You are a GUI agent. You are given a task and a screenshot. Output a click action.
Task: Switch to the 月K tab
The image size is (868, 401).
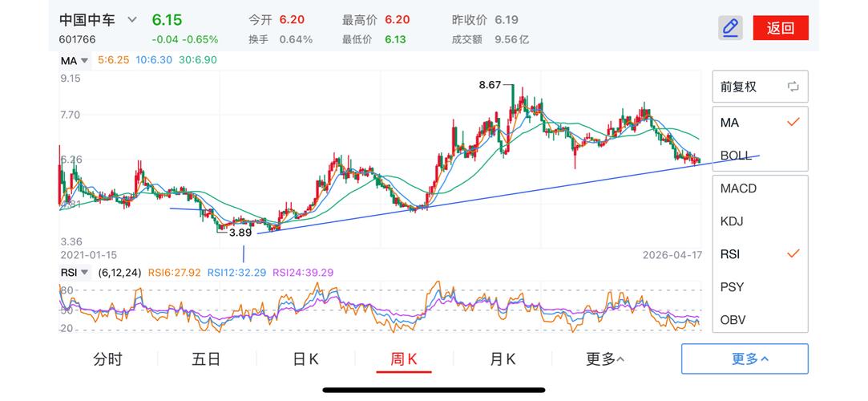click(x=503, y=359)
